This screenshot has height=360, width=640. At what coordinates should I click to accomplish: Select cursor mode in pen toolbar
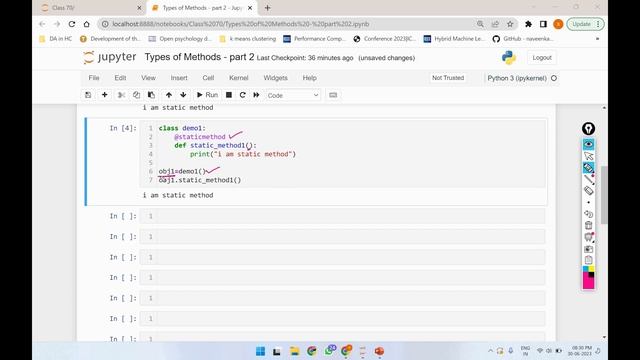[x=588, y=156]
